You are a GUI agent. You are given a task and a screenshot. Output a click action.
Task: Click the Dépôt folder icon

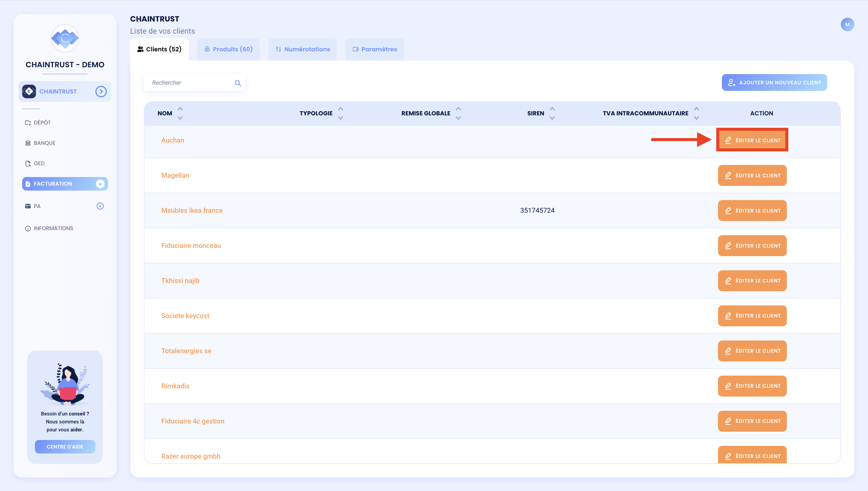coord(28,123)
